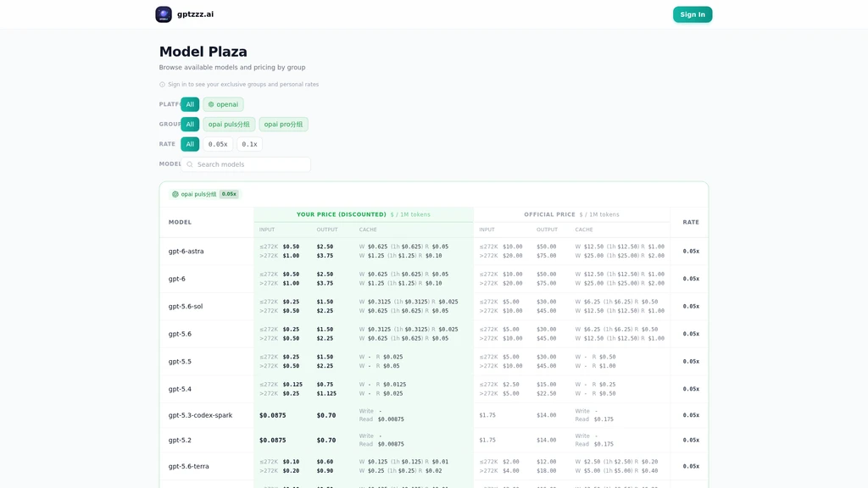
Task: Click the YOUR PRICE (DISCOUNTED) header
Action: click(341, 214)
